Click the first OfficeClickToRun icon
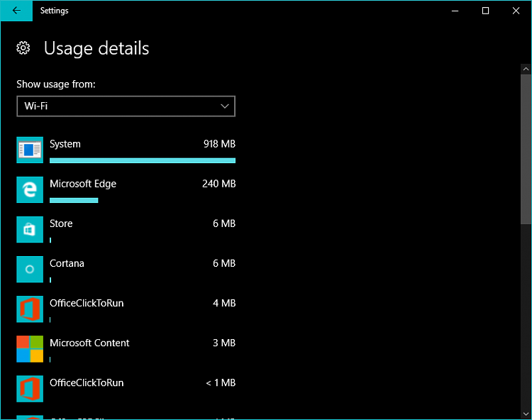This screenshot has height=420, width=532. [30, 309]
